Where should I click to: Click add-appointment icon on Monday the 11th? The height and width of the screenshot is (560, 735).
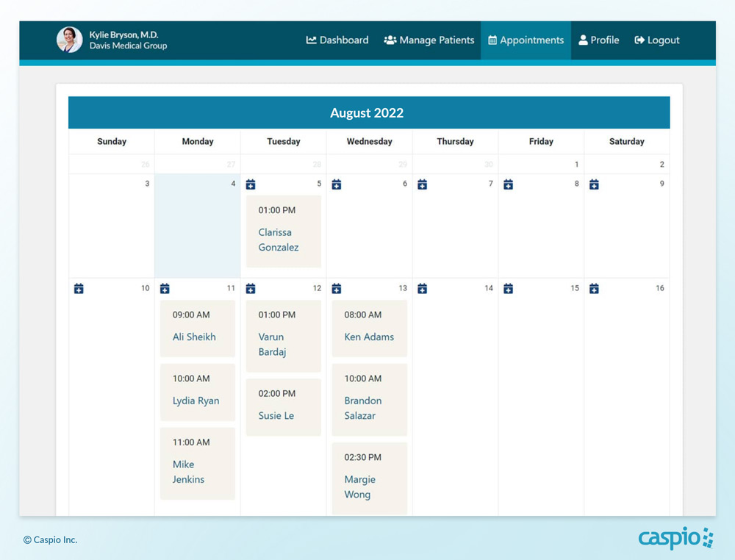(x=165, y=289)
